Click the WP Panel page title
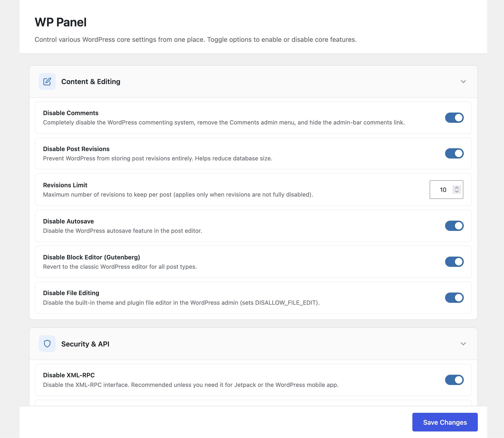Viewport: 504px width, 438px height. point(61,22)
